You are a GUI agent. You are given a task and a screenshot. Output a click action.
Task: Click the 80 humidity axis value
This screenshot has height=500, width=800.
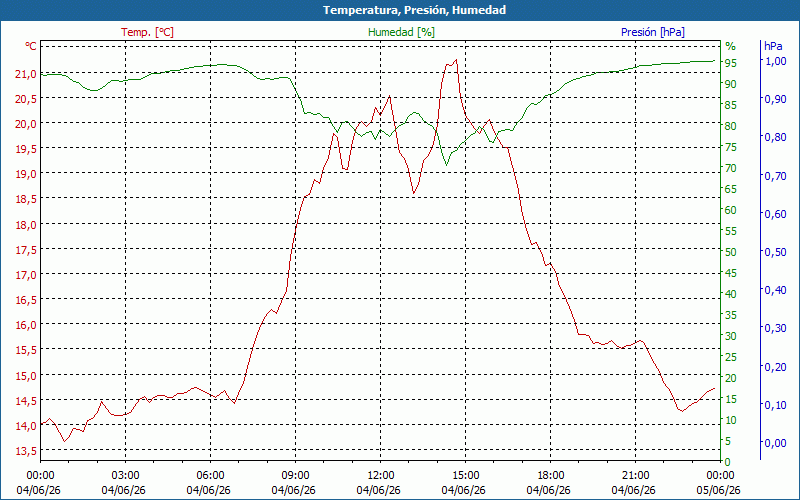coord(731,126)
